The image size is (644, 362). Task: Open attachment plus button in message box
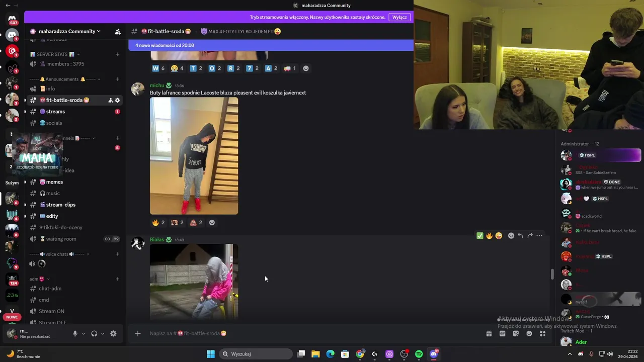[x=137, y=333]
